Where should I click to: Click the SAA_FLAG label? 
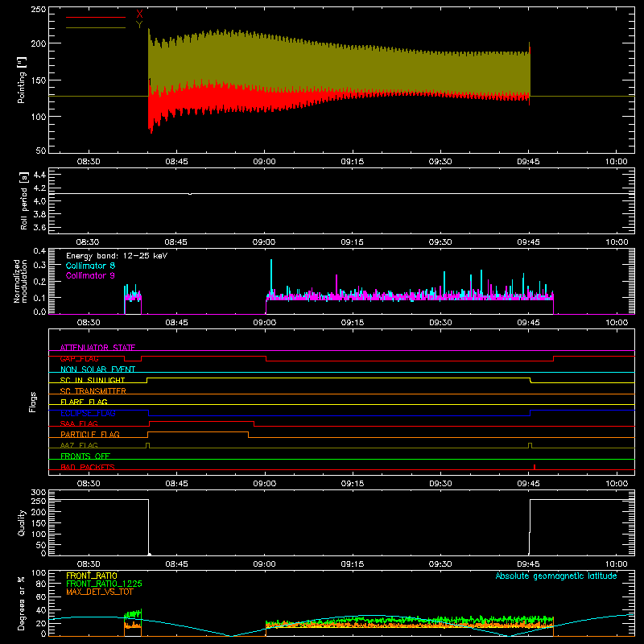click(x=79, y=423)
